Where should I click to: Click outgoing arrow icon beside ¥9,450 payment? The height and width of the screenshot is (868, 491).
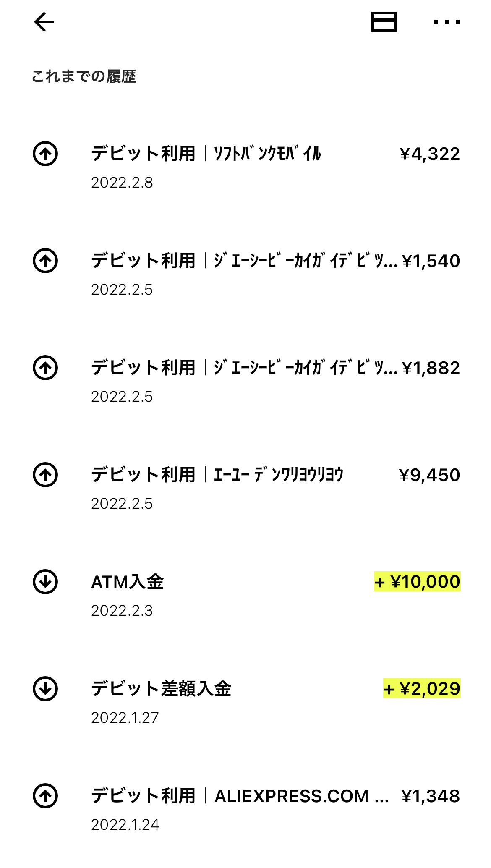click(x=45, y=475)
